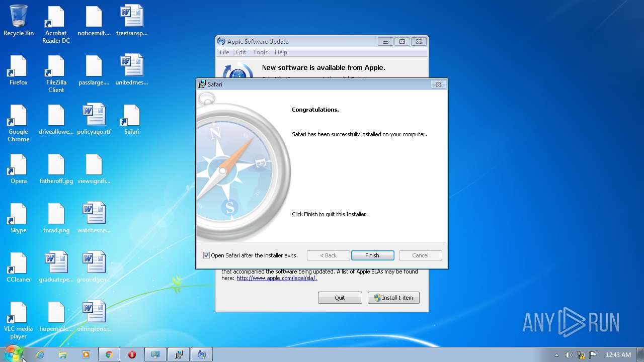Open the Windows Start menu
The height and width of the screenshot is (362, 644).
point(14,354)
